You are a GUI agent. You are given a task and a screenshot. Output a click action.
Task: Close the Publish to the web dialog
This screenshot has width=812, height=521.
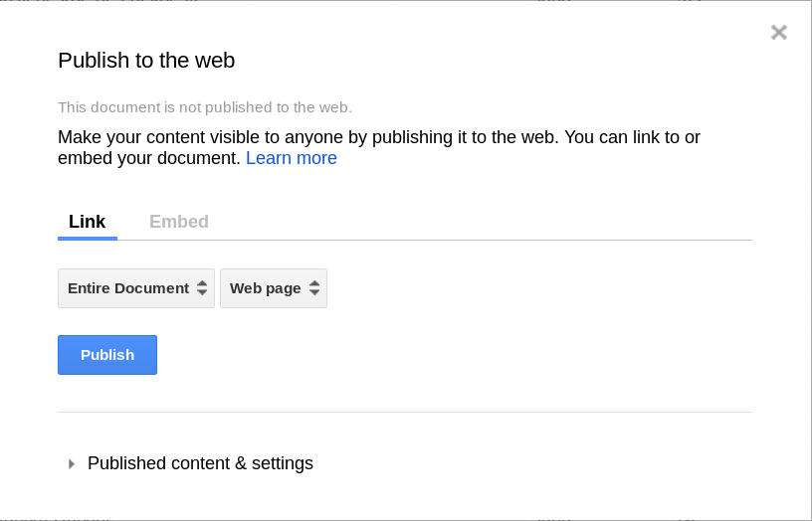click(779, 32)
